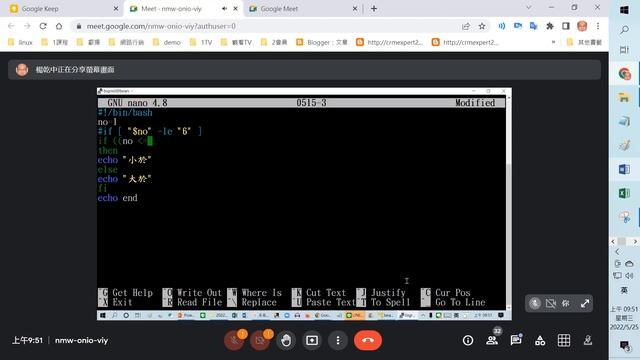Reload the current page
Image resolution: width=640 pixels, height=360 pixels.
click(43, 26)
